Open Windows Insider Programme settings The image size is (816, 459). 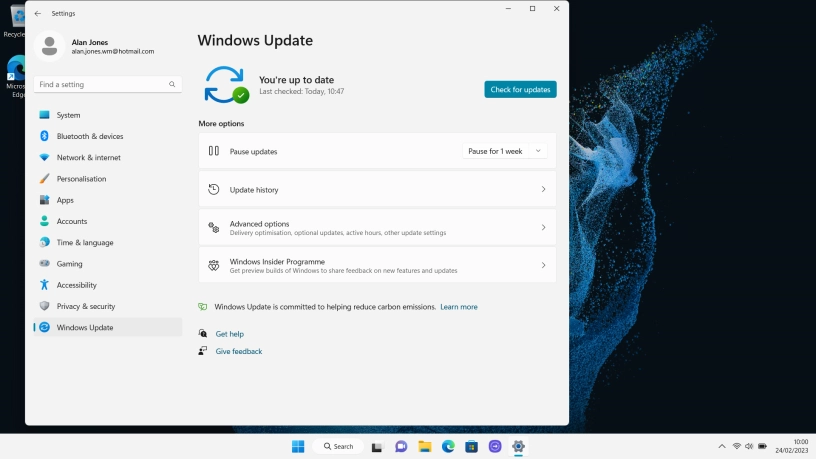(x=377, y=265)
